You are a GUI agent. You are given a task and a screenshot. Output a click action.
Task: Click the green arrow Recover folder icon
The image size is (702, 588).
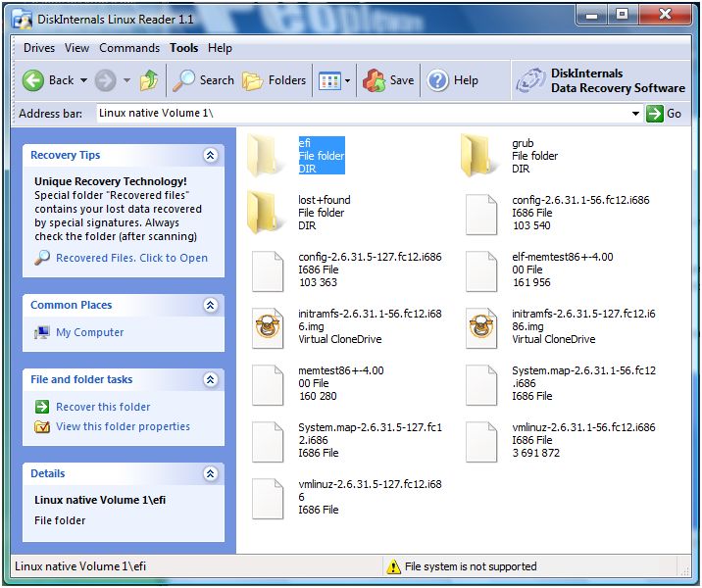coord(42,407)
